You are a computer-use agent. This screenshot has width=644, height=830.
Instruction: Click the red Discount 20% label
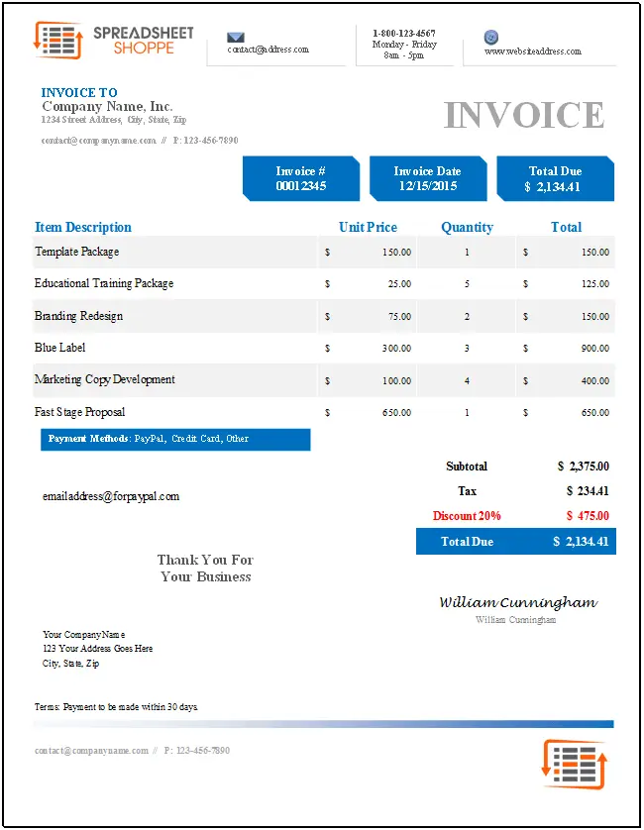pos(467,516)
